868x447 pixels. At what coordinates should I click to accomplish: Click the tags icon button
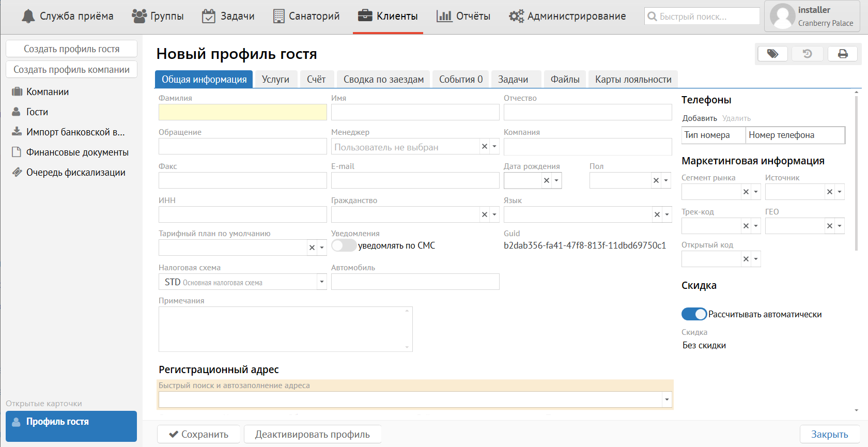772,54
